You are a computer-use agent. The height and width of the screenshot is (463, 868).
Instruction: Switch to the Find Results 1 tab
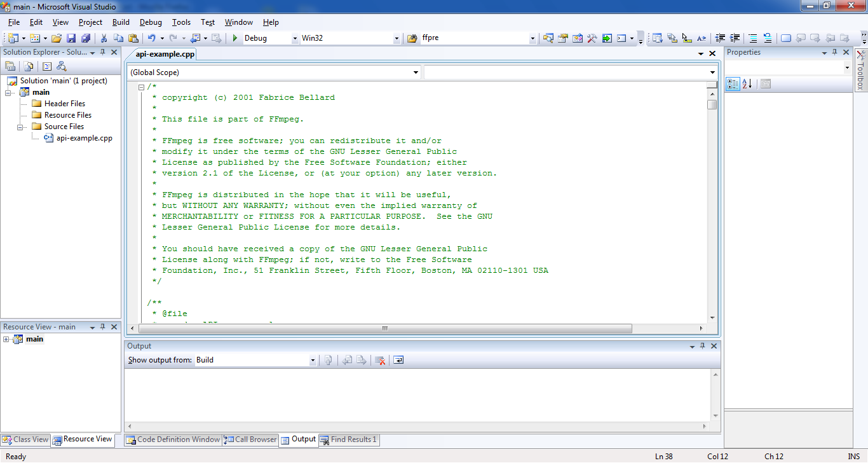(349, 439)
